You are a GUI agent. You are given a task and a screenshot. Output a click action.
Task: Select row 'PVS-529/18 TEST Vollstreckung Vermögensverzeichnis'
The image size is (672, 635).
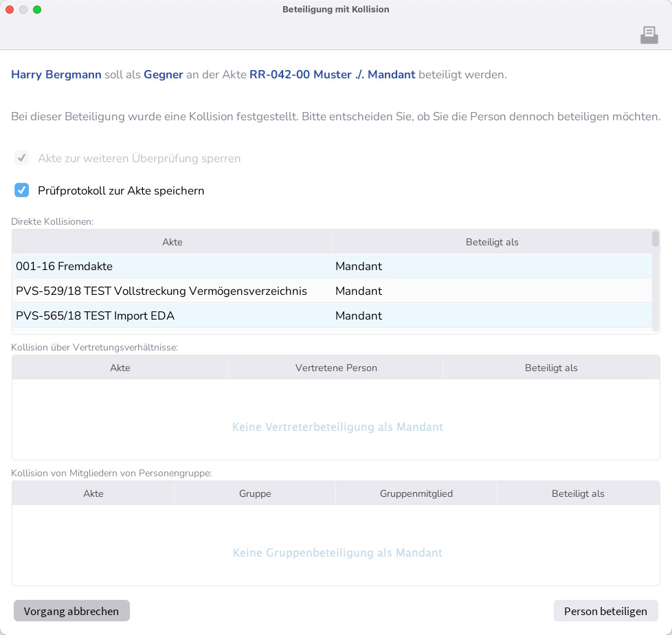coord(332,291)
